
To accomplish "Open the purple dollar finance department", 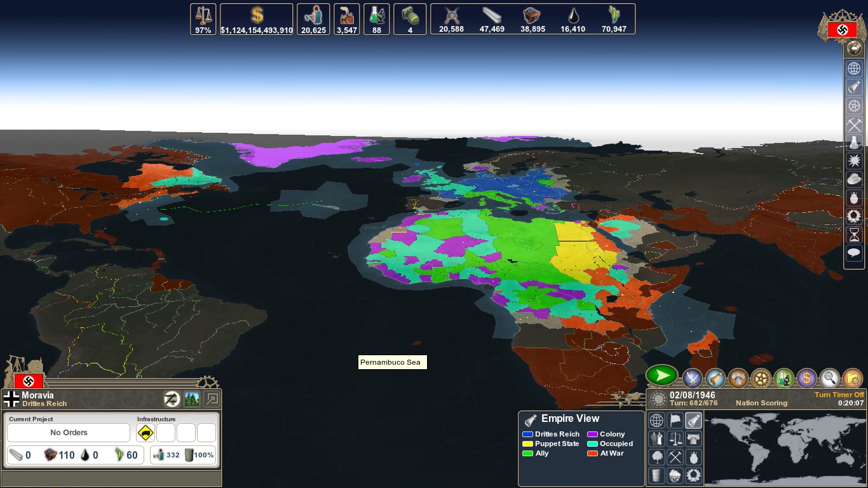I will click(807, 378).
